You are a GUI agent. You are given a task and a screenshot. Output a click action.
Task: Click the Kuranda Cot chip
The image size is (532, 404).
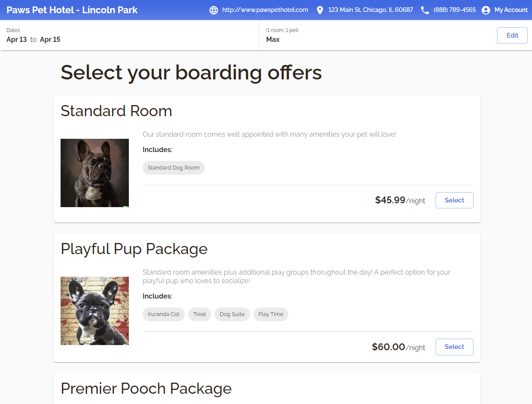(x=163, y=314)
